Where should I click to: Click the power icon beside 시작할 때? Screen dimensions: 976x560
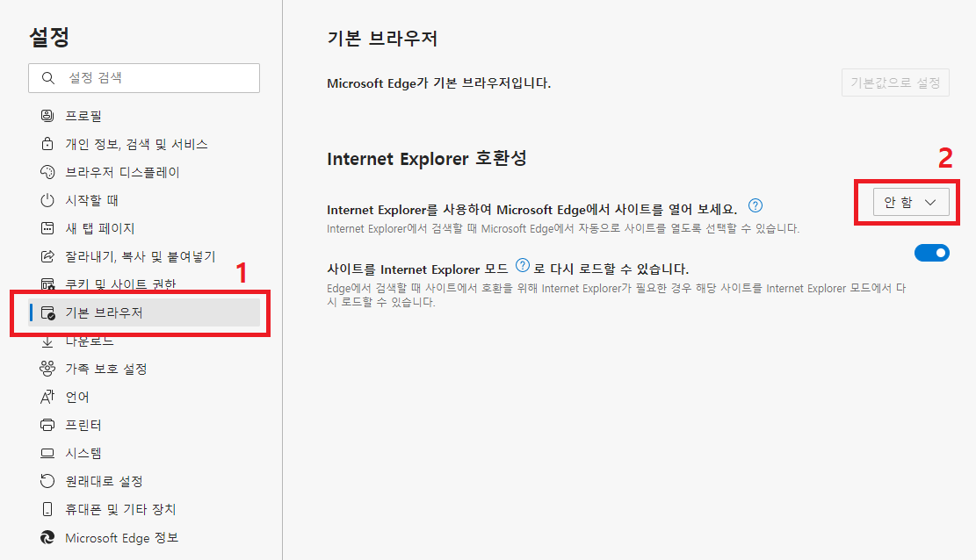[x=47, y=200]
